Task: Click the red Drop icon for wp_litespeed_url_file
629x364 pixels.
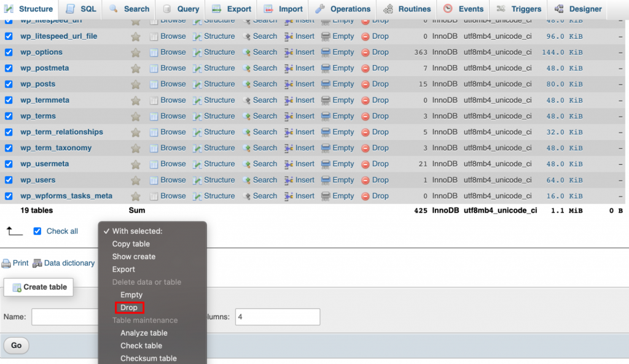Action: pyautogui.click(x=365, y=36)
